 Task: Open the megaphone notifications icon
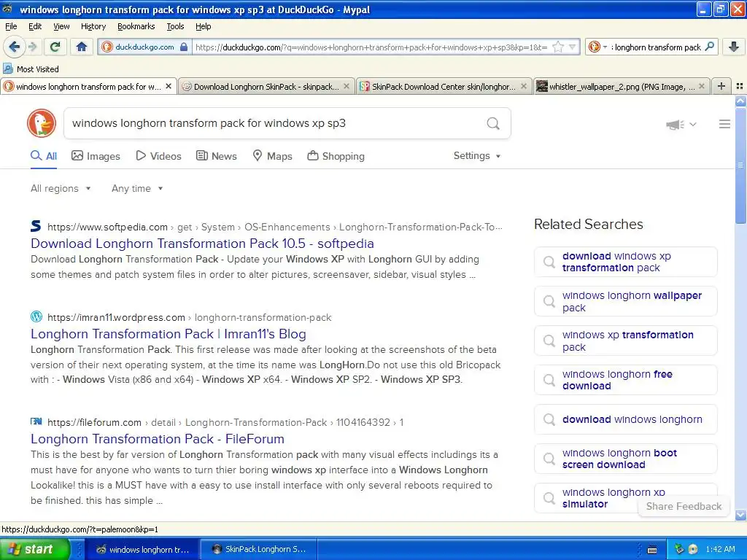tap(675, 125)
